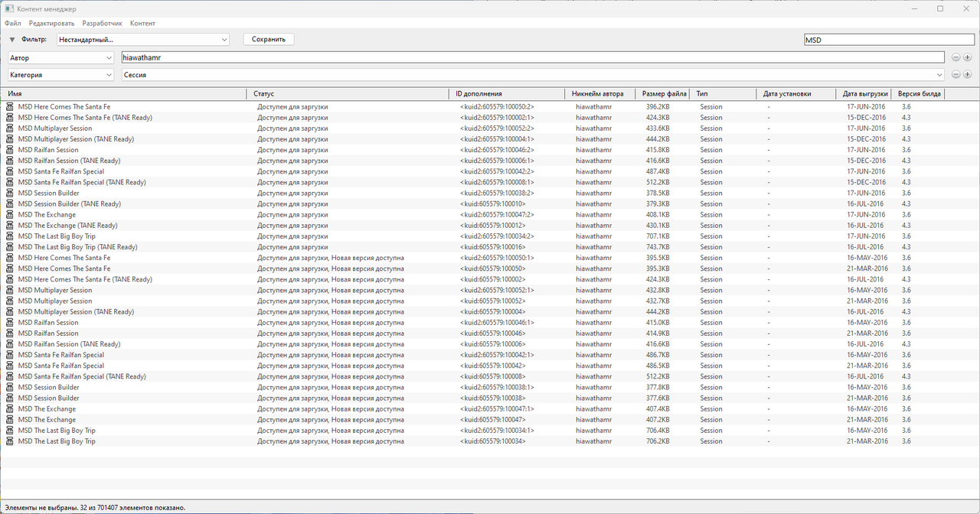980x514 pixels.
Task: Click the session icon of the 432.8KB Multiplayer Session
Action: [11, 290]
